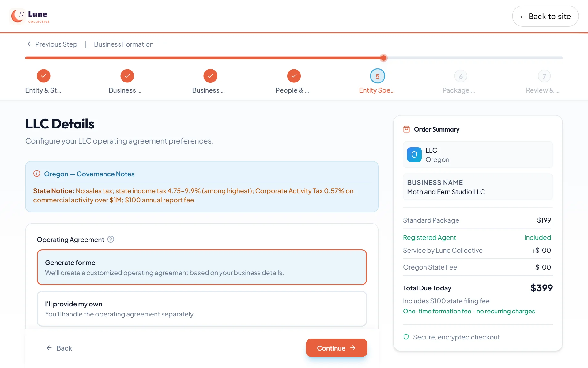Click Service by Lune Collective text
This screenshot has width=588, height=368.
point(443,250)
